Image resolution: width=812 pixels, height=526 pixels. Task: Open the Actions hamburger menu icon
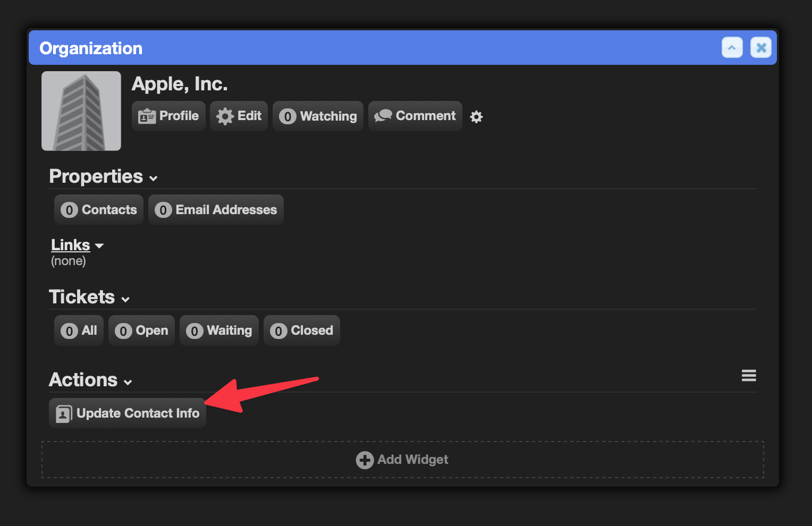pyautogui.click(x=749, y=376)
